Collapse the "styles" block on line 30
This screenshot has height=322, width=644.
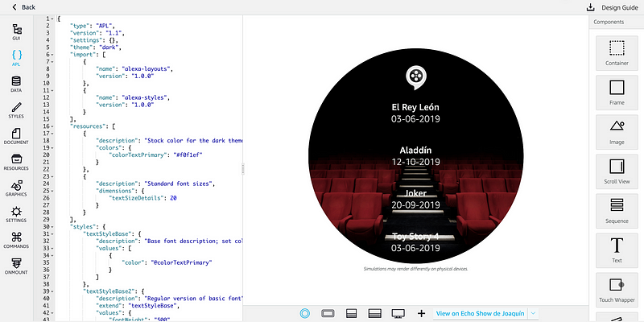click(x=54, y=226)
